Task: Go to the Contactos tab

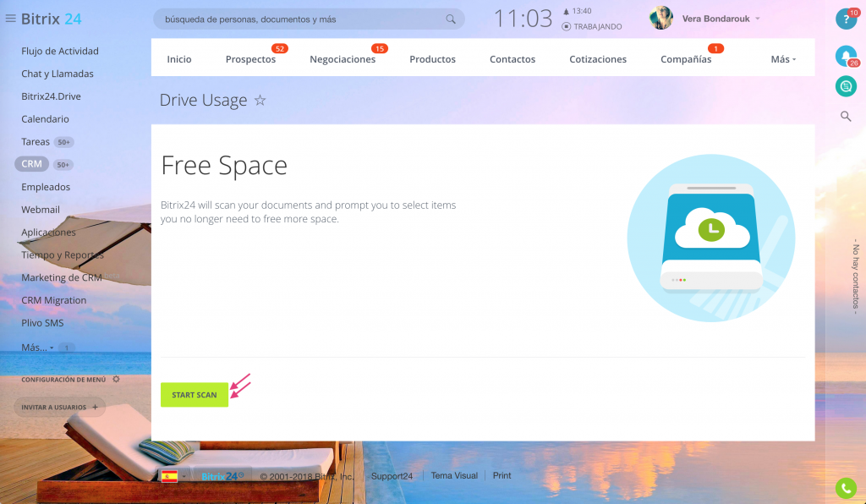Action: coord(512,59)
